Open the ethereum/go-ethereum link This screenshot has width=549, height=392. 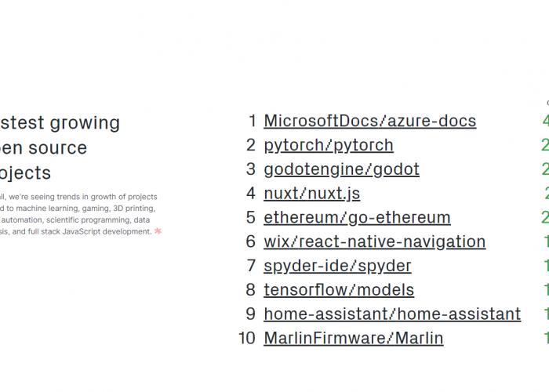(357, 217)
